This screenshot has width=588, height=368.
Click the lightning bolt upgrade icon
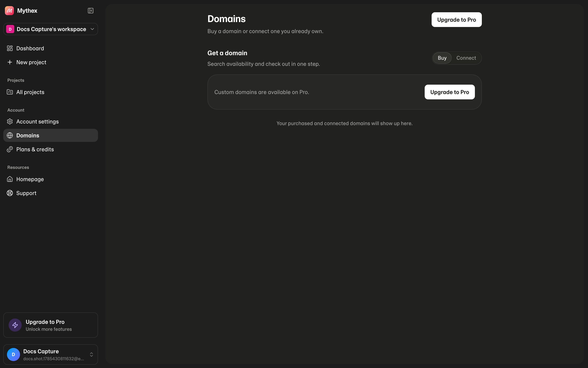(15, 325)
